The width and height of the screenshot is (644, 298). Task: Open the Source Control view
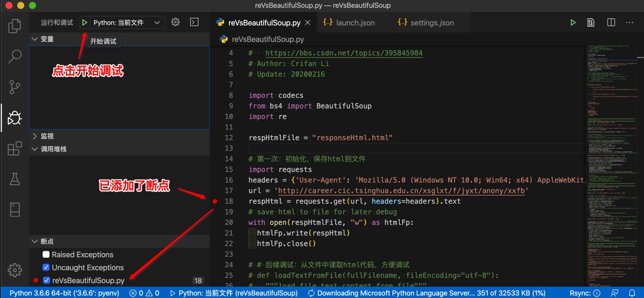(15, 88)
